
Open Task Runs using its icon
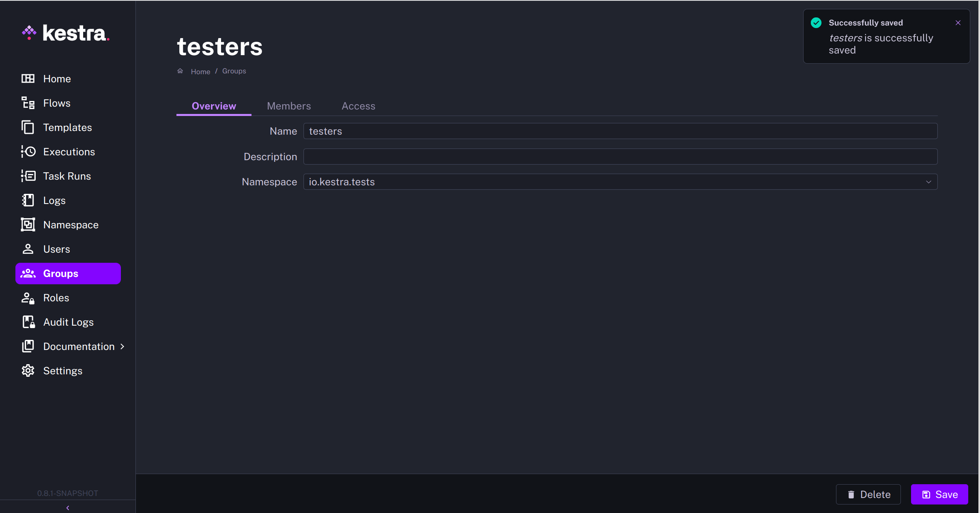28,176
